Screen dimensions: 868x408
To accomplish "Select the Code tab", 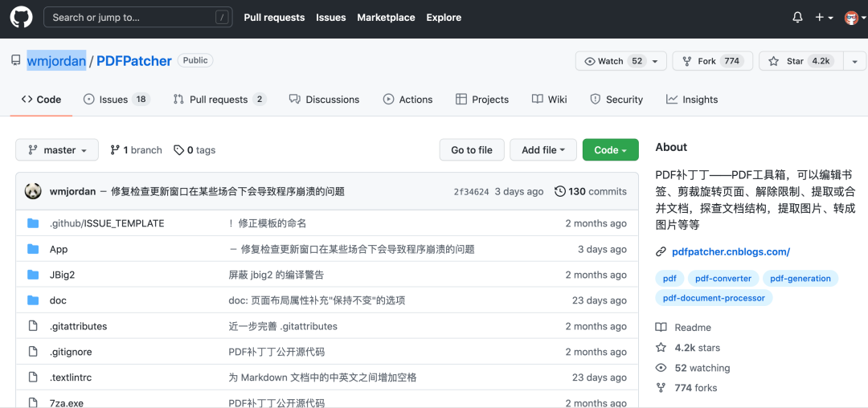I will 42,100.
